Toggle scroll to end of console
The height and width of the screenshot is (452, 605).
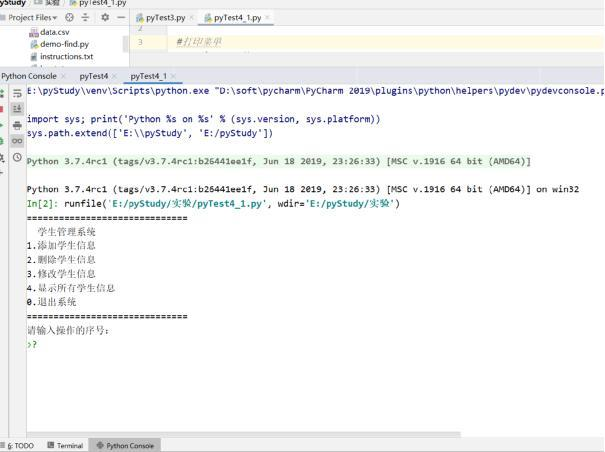tap(17, 109)
